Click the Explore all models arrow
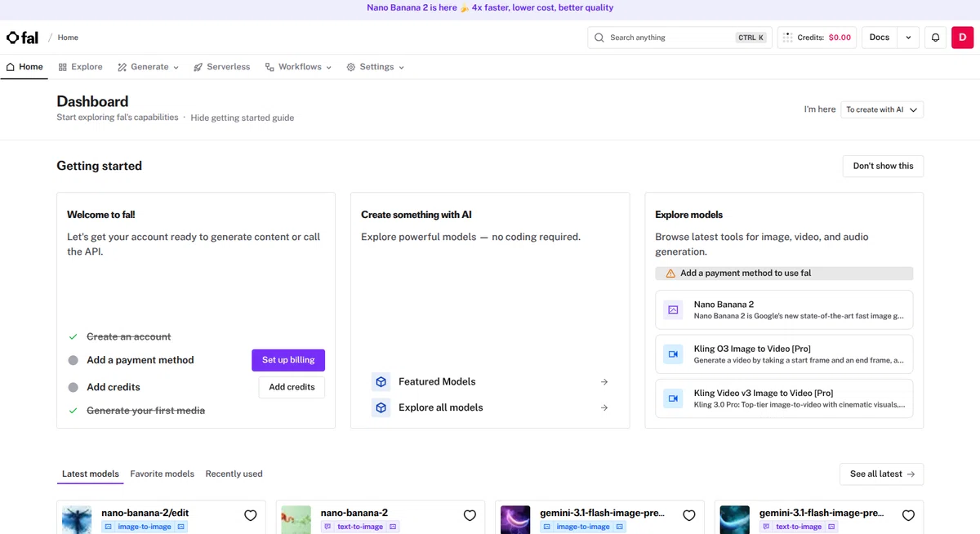The width and height of the screenshot is (980, 534). coord(604,407)
